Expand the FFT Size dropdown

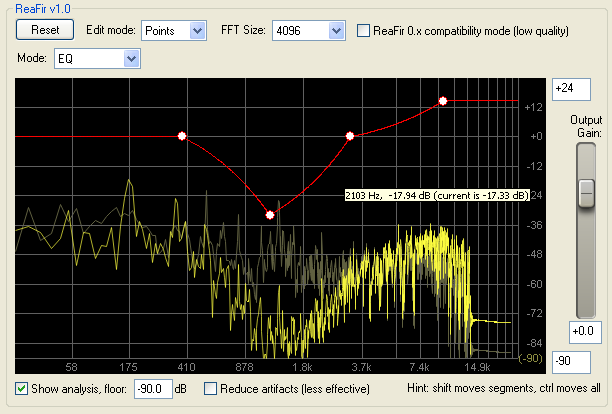pos(308,31)
